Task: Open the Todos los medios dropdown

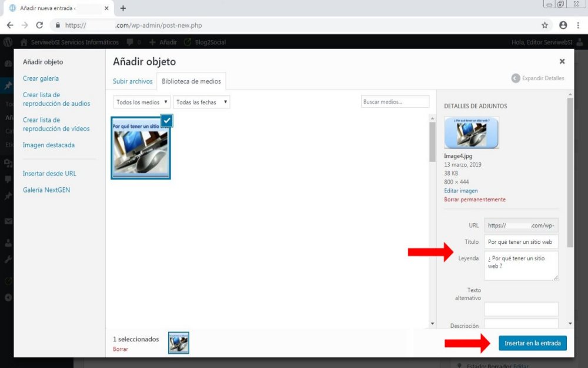Action: (x=142, y=102)
